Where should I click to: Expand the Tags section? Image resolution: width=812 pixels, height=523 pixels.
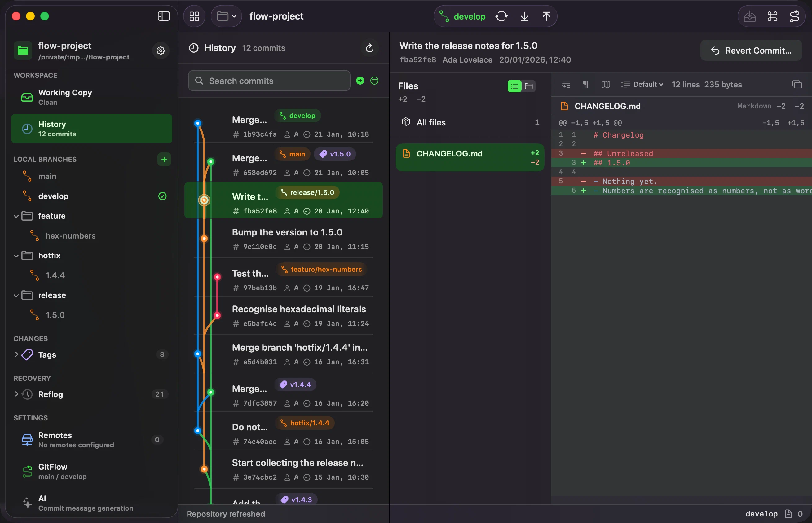pos(16,354)
